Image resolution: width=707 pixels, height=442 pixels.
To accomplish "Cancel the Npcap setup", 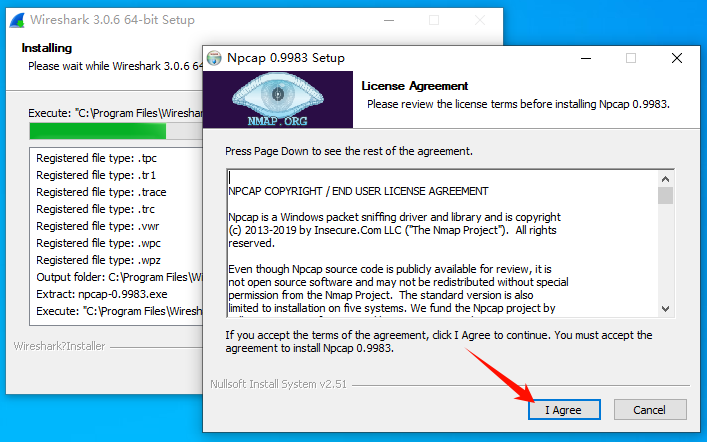I will coord(650,410).
